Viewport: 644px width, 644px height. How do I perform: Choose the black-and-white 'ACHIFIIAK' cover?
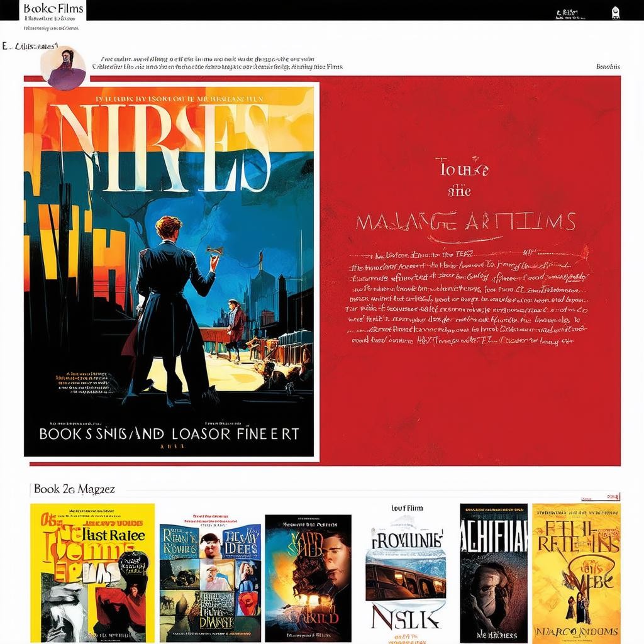point(494,572)
